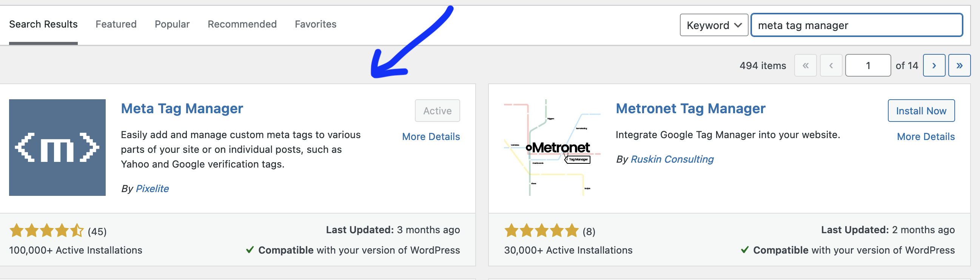This screenshot has height=280, width=980.
Task: Click the compatibility checkmark for Metronet Tag Manager
Action: click(x=744, y=250)
